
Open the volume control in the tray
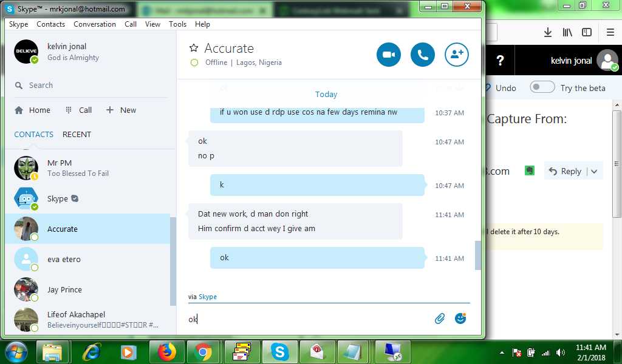pos(560,352)
